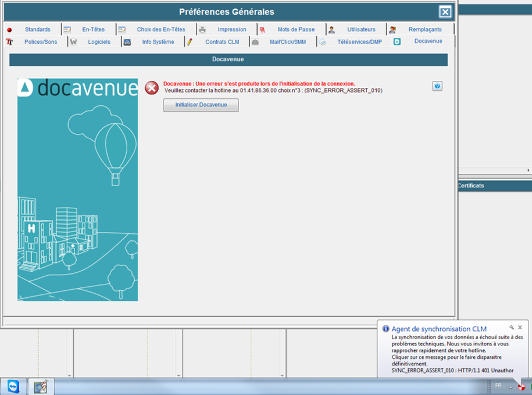532x395 pixels.
Task: Open the Contrats CLM tab
Action: [222, 42]
